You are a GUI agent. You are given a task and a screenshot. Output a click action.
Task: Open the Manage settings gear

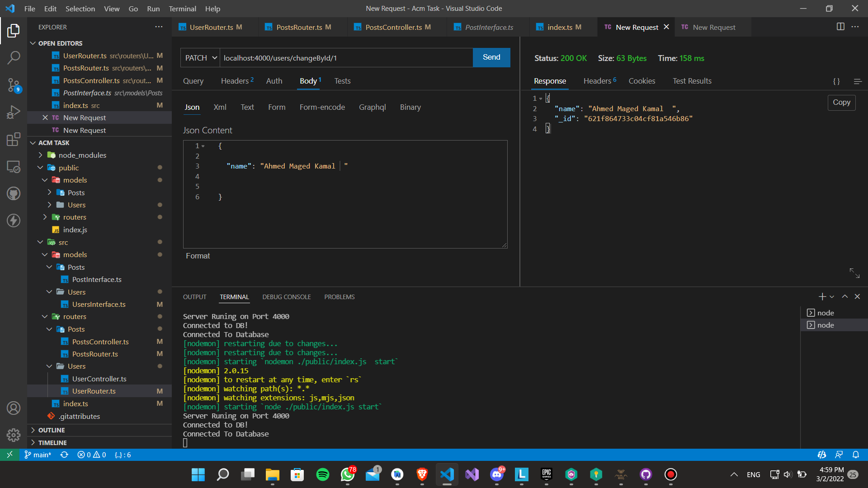click(x=14, y=435)
